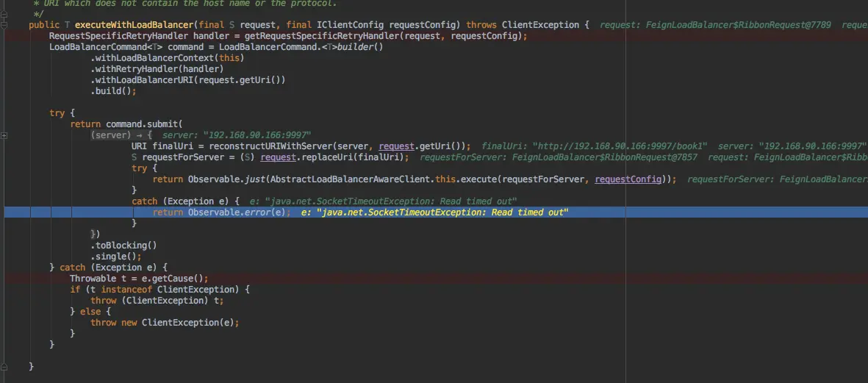Click the .build(); line
The height and width of the screenshot is (383, 868).
[113, 91]
